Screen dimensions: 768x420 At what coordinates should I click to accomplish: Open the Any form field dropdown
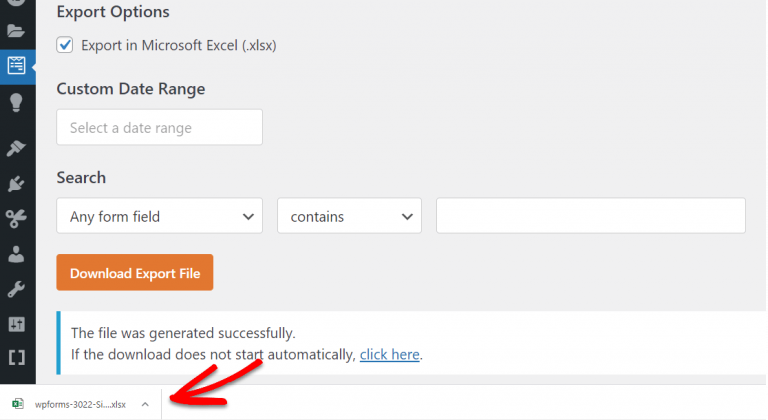point(159,216)
